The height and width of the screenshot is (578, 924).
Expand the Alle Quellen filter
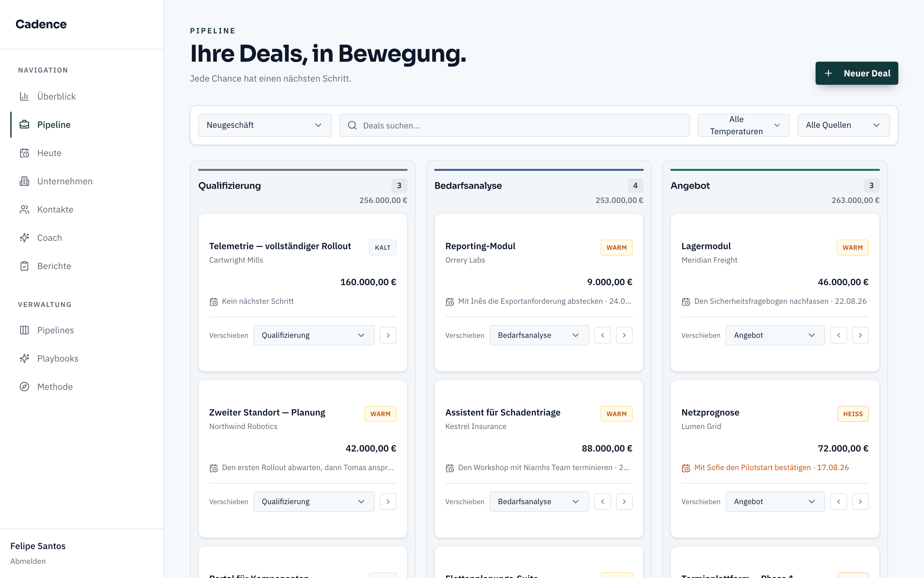tap(843, 125)
